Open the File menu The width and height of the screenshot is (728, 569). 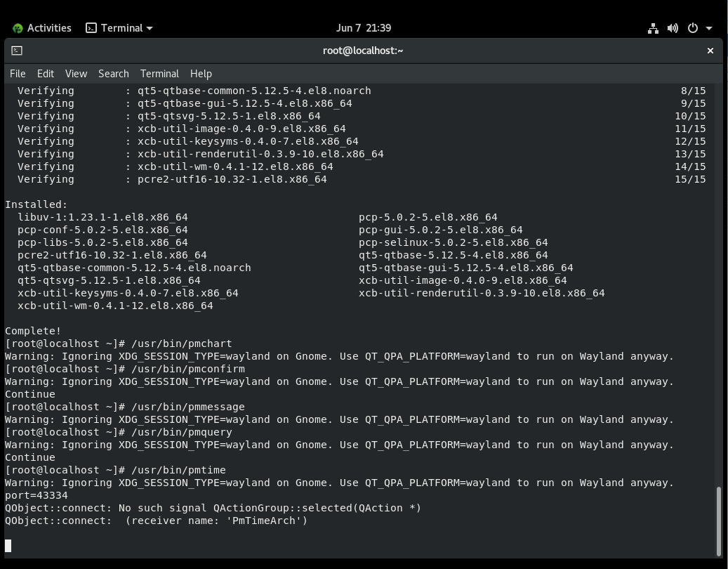[x=18, y=74]
